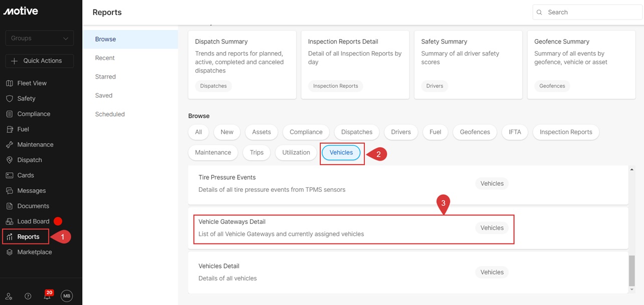Click the Messages chat icon

tap(9, 191)
